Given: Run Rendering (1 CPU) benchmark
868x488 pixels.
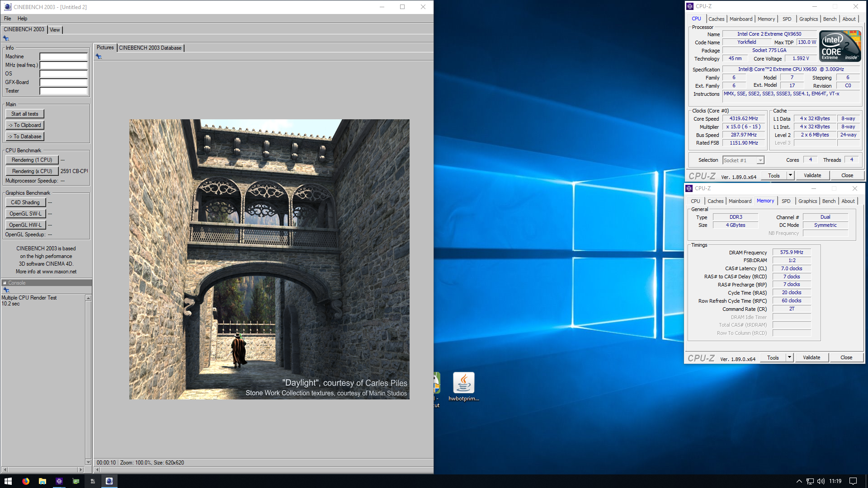Looking at the screenshot, I should (x=32, y=160).
